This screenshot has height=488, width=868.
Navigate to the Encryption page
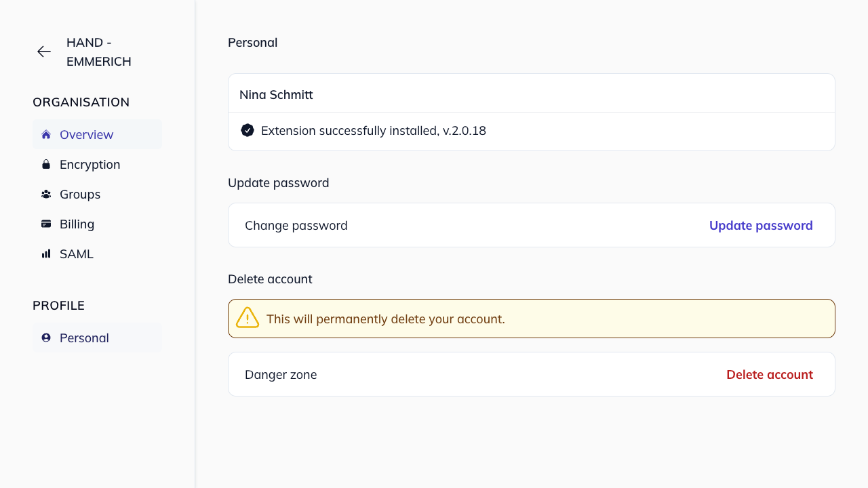pyautogui.click(x=90, y=164)
